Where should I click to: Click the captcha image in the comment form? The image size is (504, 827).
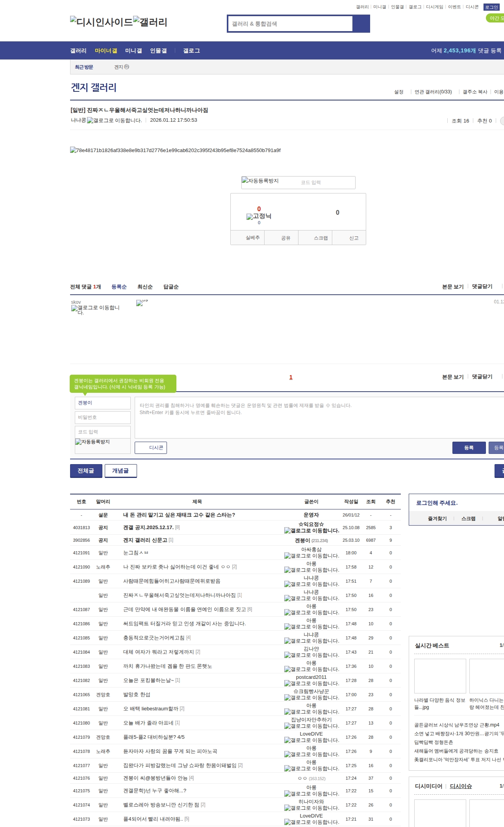[102, 446]
